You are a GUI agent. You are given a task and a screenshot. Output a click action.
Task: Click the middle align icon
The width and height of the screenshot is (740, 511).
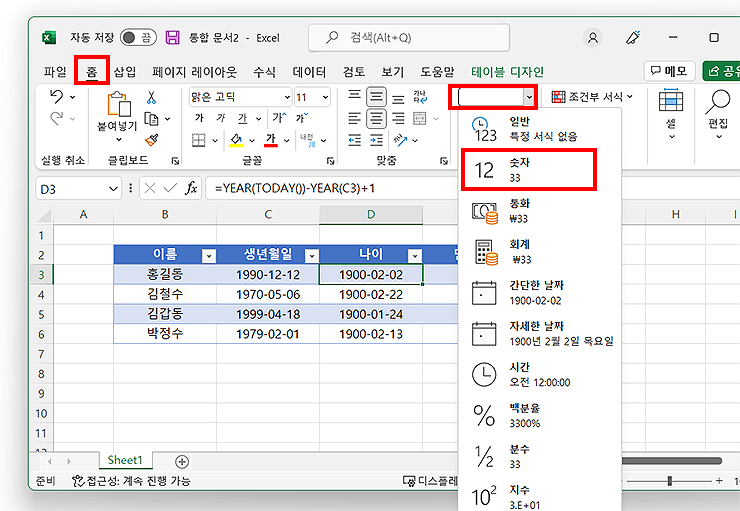376,97
